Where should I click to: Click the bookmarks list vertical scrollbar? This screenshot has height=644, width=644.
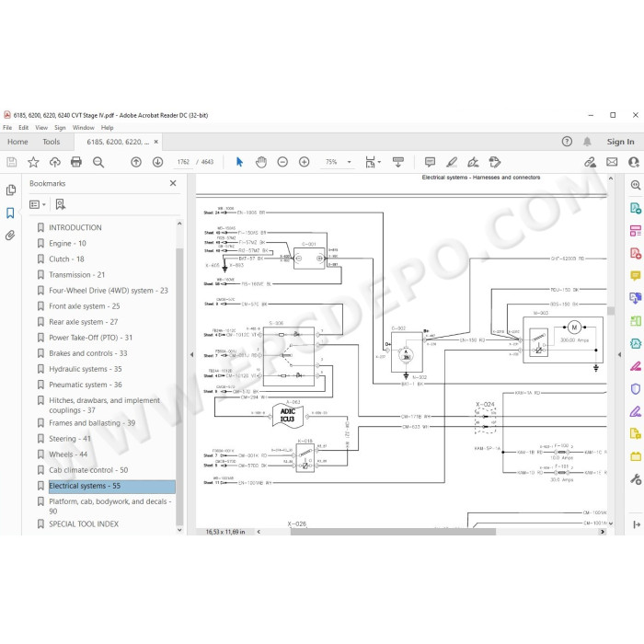point(179,386)
